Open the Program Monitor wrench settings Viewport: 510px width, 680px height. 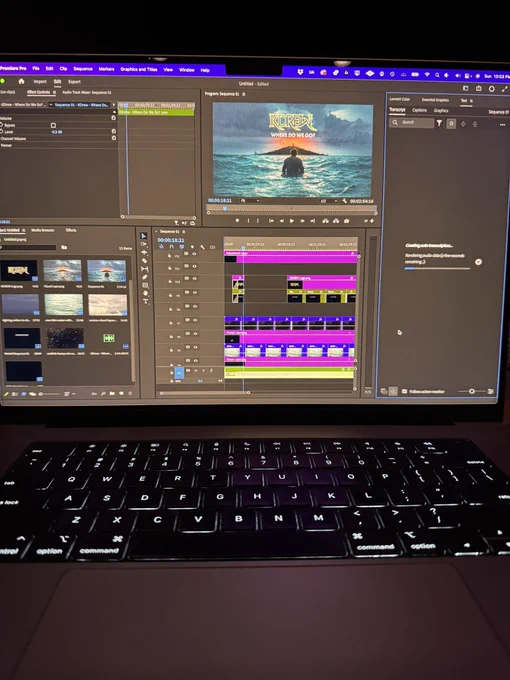pos(344,201)
